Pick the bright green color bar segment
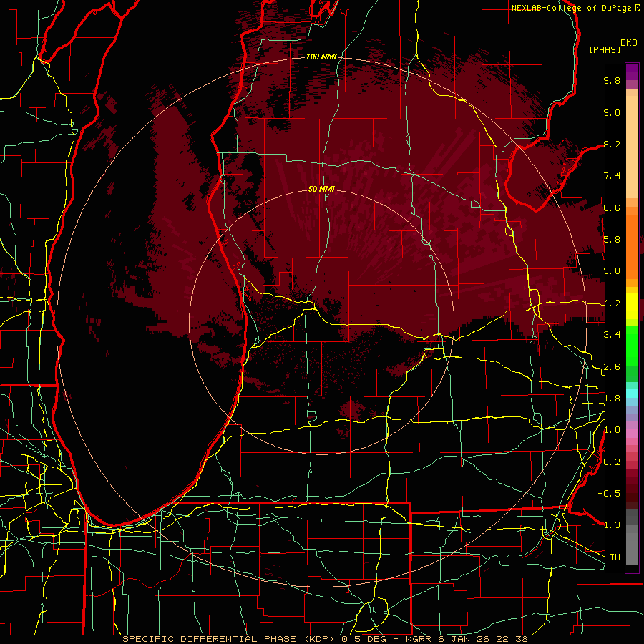This screenshot has width=644, height=644. [632, 345]
